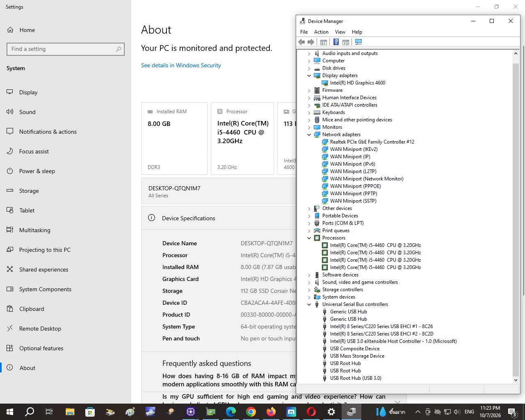Open the Help menu in Device Manager
Image resolution: width=525 pixels, height=420 pixels.
357,32
